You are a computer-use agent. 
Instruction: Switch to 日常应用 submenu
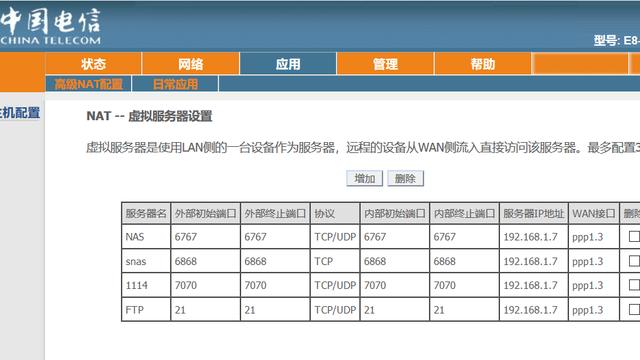click(176, 84)
